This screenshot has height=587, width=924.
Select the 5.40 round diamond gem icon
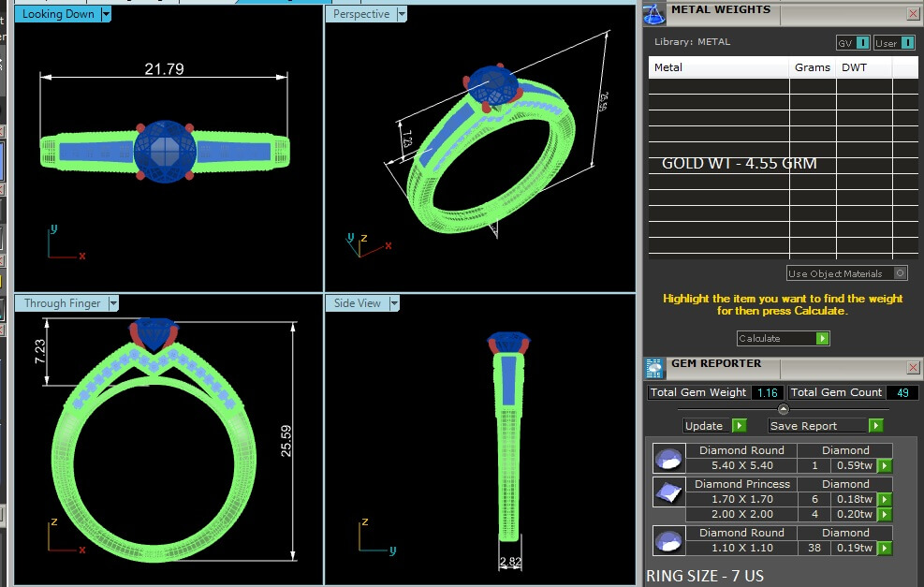667,459
